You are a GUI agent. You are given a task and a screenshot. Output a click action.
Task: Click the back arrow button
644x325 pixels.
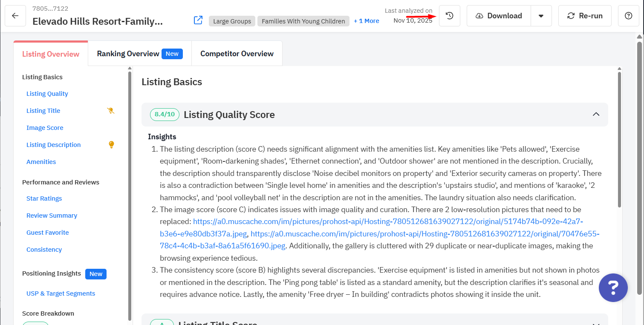coord(15,16)
